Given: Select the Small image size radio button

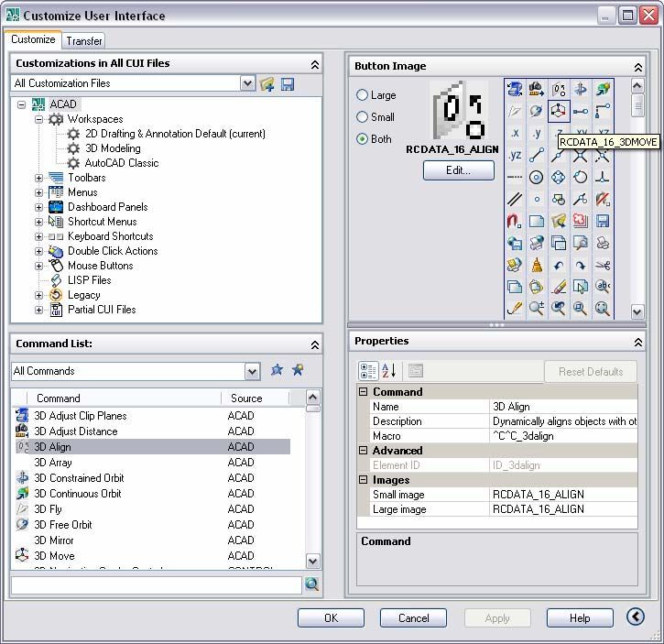Looking at the screenshot, I should pos(362,116).
